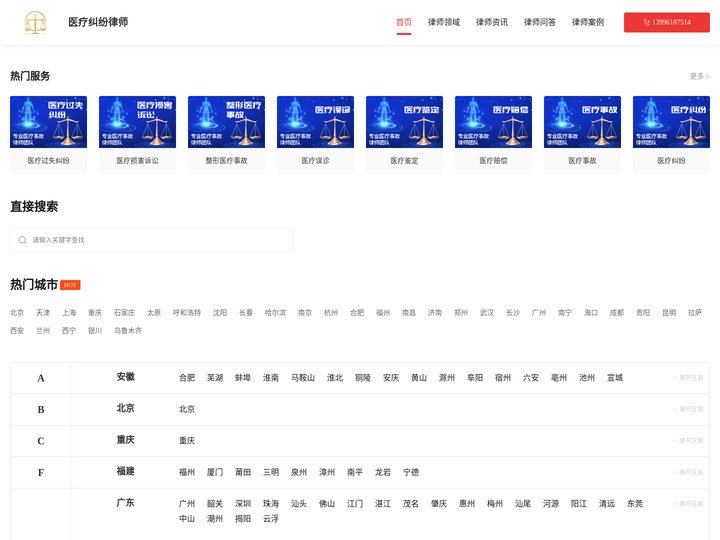
Task: Click the 福建 province name
Action: coord(125,471)
